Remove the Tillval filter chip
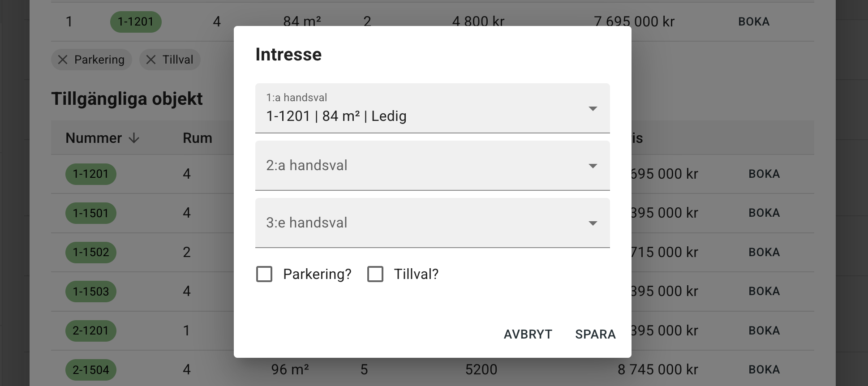 point(151,59)
